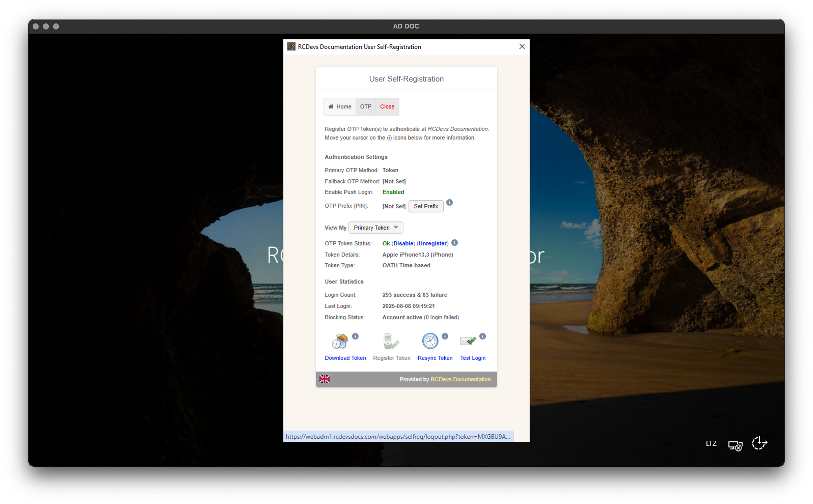Image resolution: width=813 pixels, height=504 pixels.
Task: Click the RCDevs app icon in title bar
Action: coord(291,46)
